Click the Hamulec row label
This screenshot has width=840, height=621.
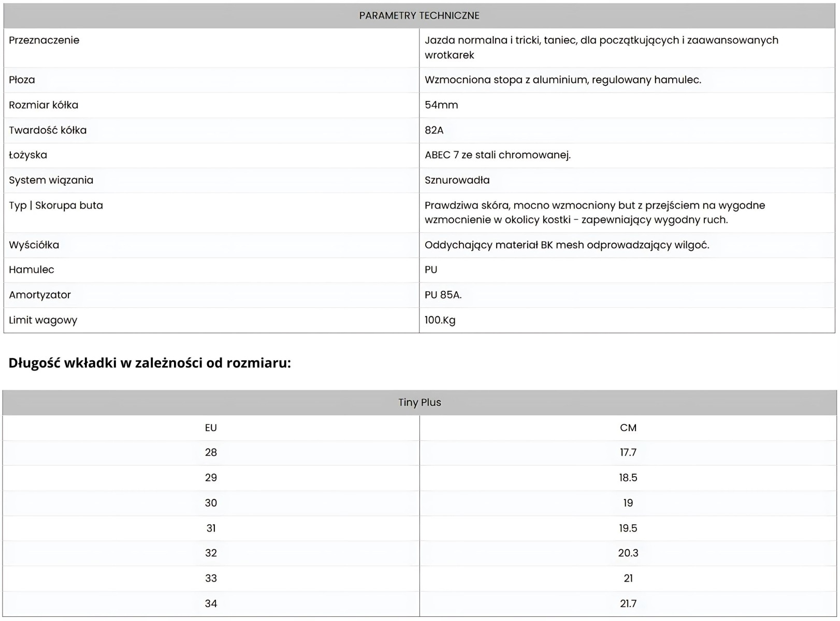coord(31,270)
